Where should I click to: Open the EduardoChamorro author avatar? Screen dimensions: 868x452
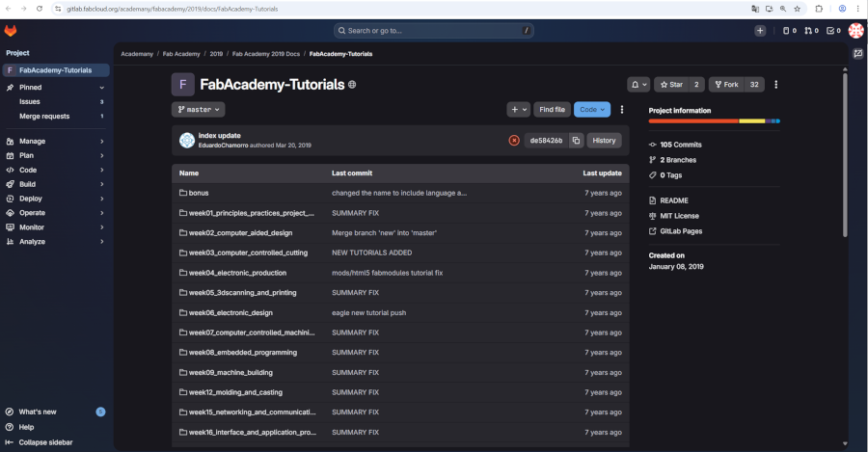pos(187,141)
